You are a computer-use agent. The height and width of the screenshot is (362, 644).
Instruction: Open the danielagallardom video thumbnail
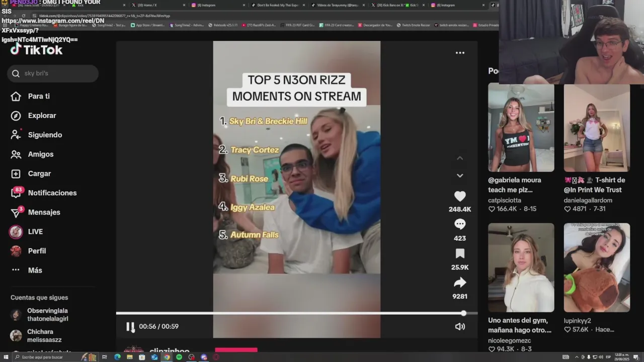coord(597,128)
